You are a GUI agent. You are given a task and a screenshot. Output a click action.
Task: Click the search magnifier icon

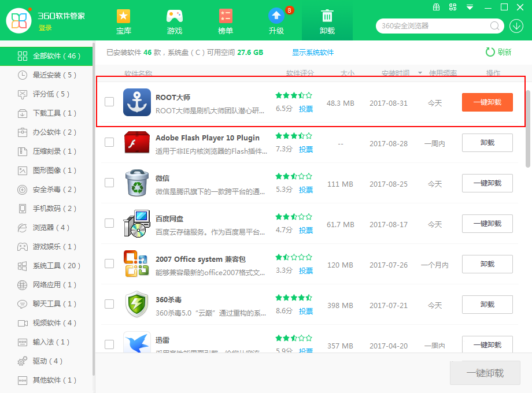click(494, 26)
